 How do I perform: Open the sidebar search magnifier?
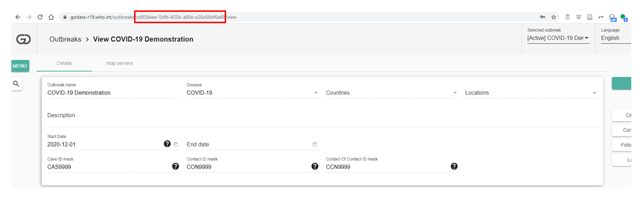pyautogui.click(x=17, y=84)
